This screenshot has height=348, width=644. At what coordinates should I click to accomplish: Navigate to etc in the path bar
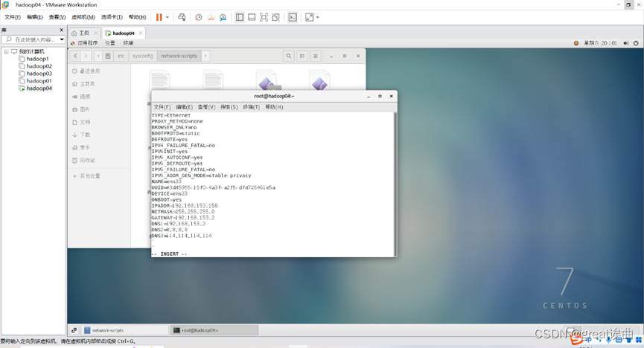click(x=121, y=56)
